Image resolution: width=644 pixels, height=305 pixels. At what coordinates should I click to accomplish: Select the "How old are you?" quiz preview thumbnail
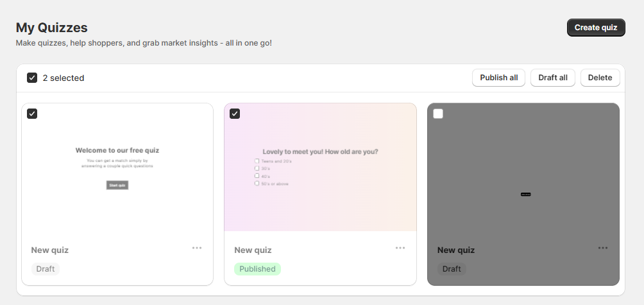pyautogui.click(x=320, y=167)
